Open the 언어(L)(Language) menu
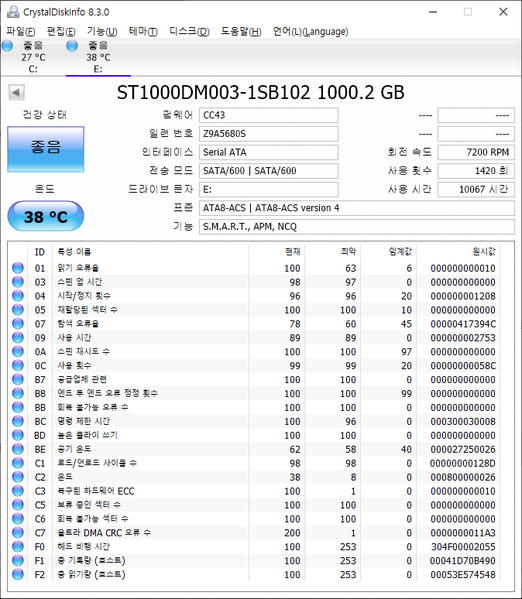 pyautogui.click(x=310, y=31)
